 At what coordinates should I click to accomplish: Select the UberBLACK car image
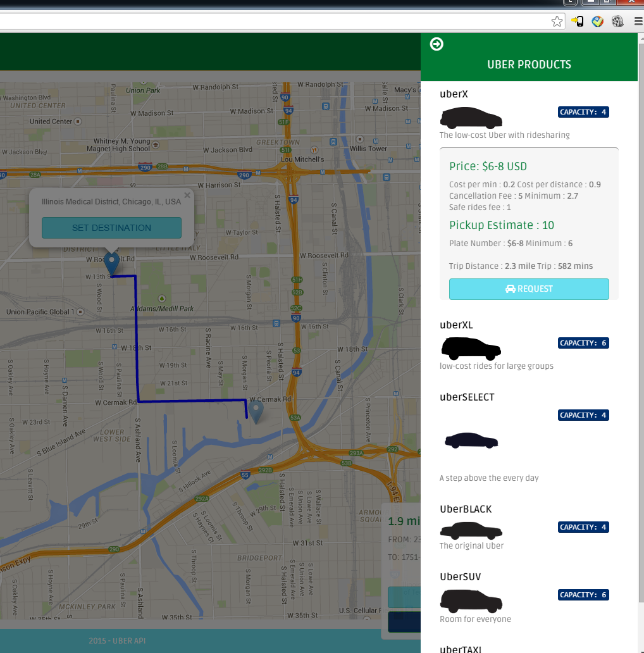click(471, 531)
